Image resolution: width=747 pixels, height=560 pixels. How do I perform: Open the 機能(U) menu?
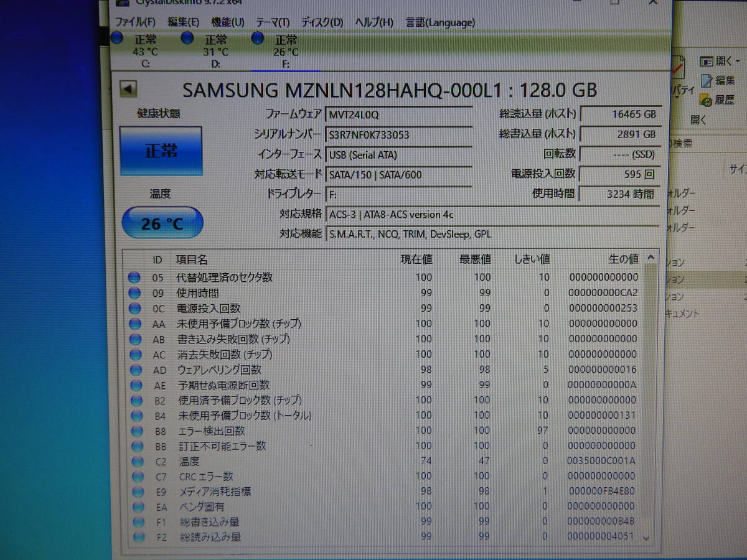click(x=227, y=22)
